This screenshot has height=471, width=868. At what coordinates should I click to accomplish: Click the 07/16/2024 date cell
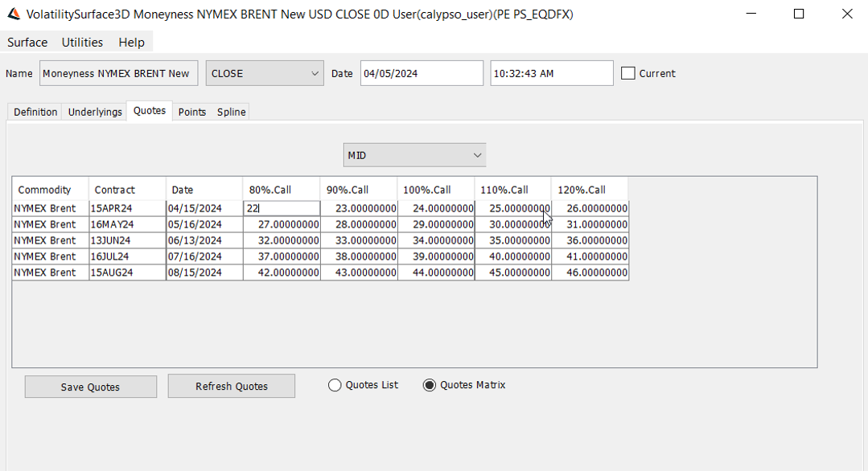coord(204,256)
